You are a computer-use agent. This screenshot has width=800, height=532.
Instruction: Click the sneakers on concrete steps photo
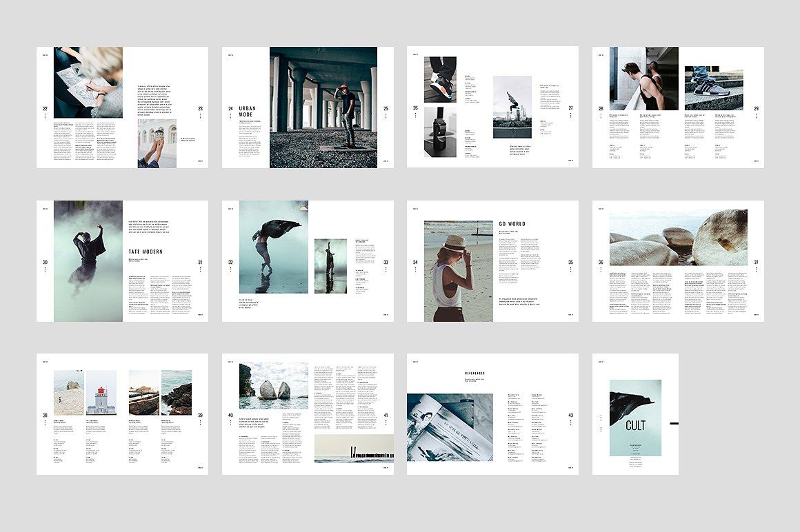coord(713,88)
